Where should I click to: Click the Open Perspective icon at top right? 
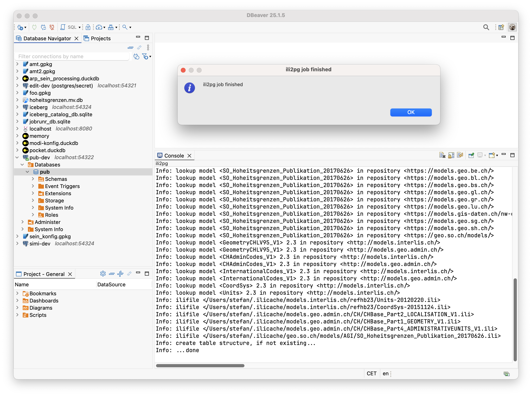[501, 27]
